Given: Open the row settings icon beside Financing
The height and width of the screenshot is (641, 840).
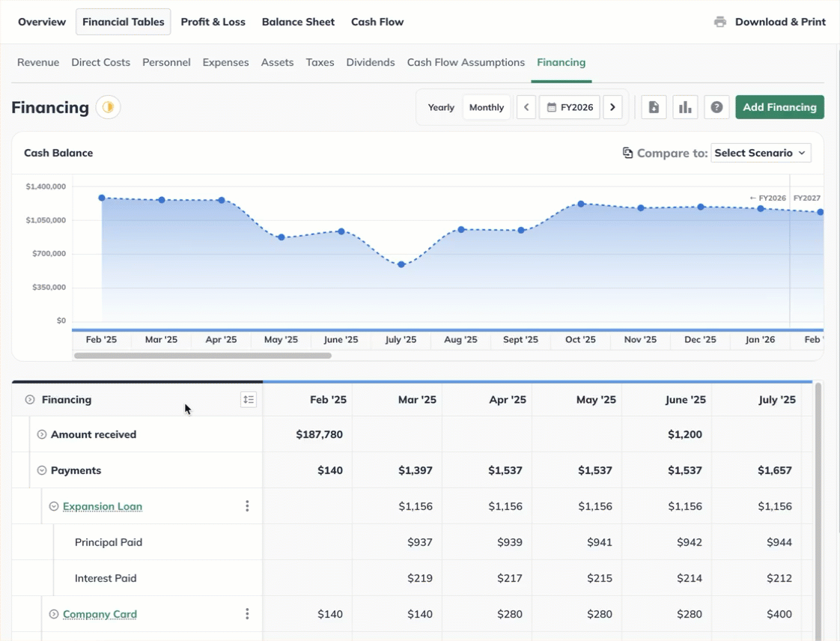Looking at the screenshot, I should tap(249, 399).
